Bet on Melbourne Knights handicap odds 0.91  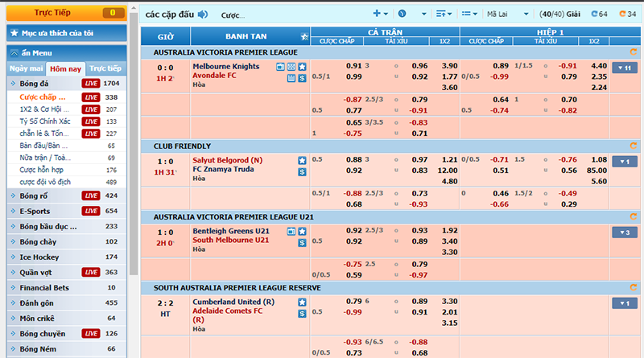(x=353, y=66)
